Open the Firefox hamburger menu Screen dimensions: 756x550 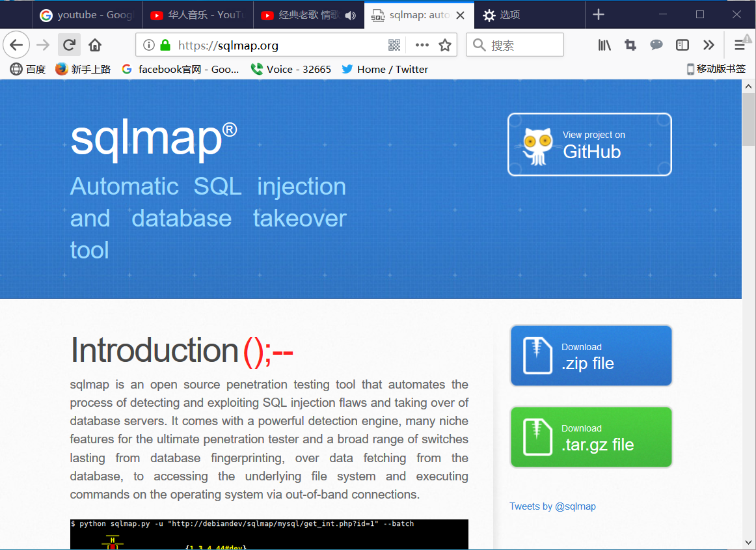(x=740, y=46)
